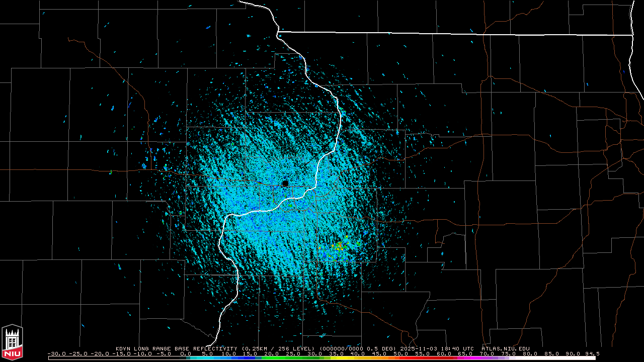This screenshot has width=644, height=362.
Task: Click the small green echo at far left
Action: [x=110, y=172]
